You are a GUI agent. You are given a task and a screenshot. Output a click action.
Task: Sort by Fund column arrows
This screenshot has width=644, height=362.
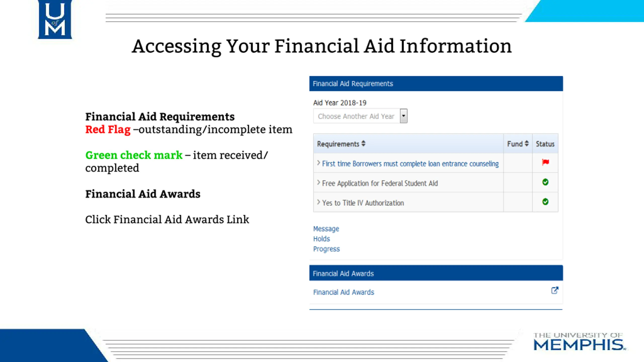pyautogui.click(x=527, y=144)
